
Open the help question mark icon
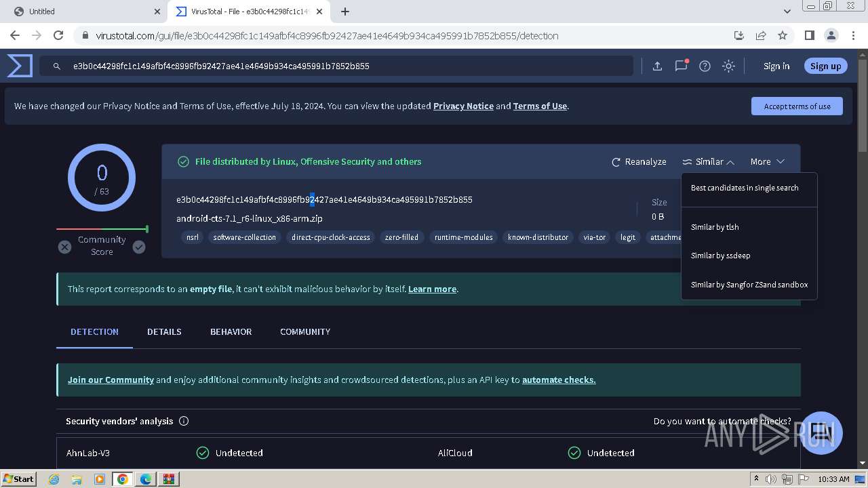click(705, 66)
